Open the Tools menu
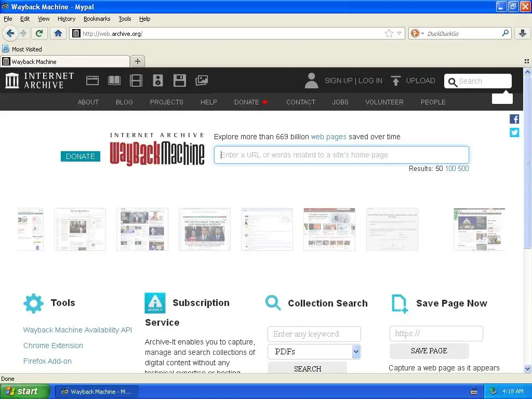This screenshot has width=532, height=399. (125, 19)
